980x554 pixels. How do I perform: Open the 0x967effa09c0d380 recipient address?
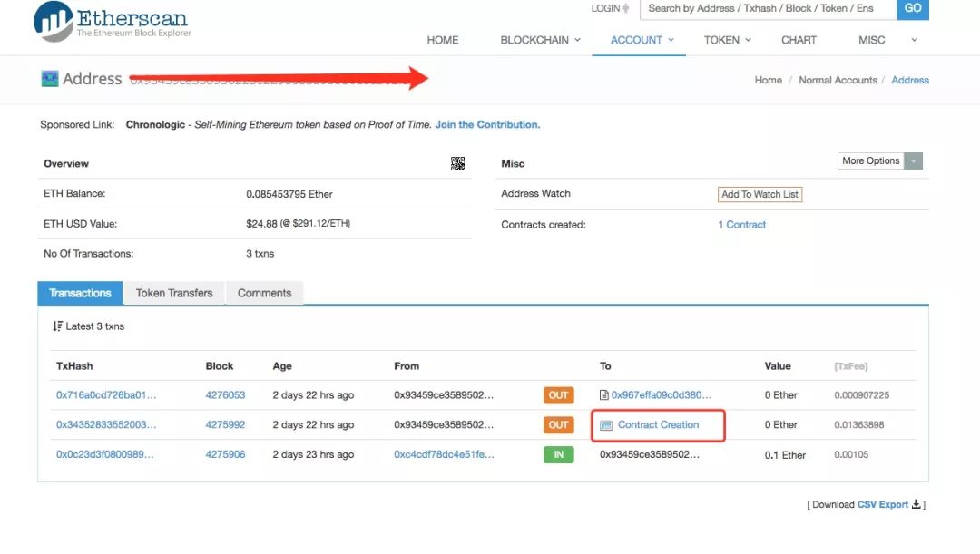click(x=661, y=394)
